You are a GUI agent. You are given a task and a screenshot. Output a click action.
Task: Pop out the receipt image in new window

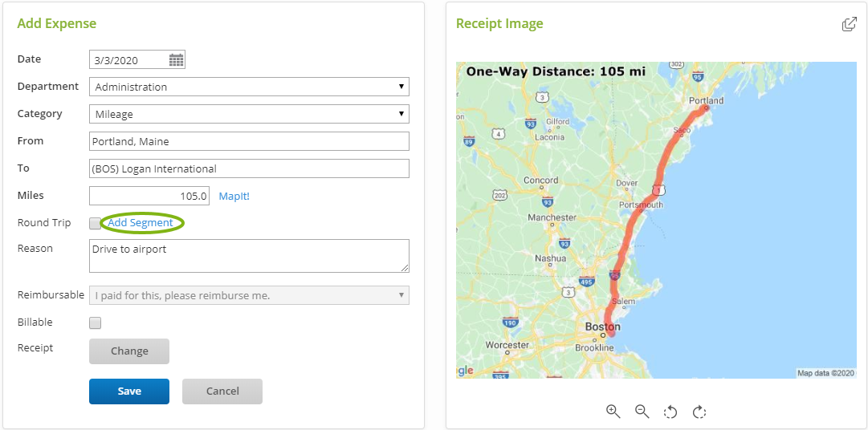point(849,24)
